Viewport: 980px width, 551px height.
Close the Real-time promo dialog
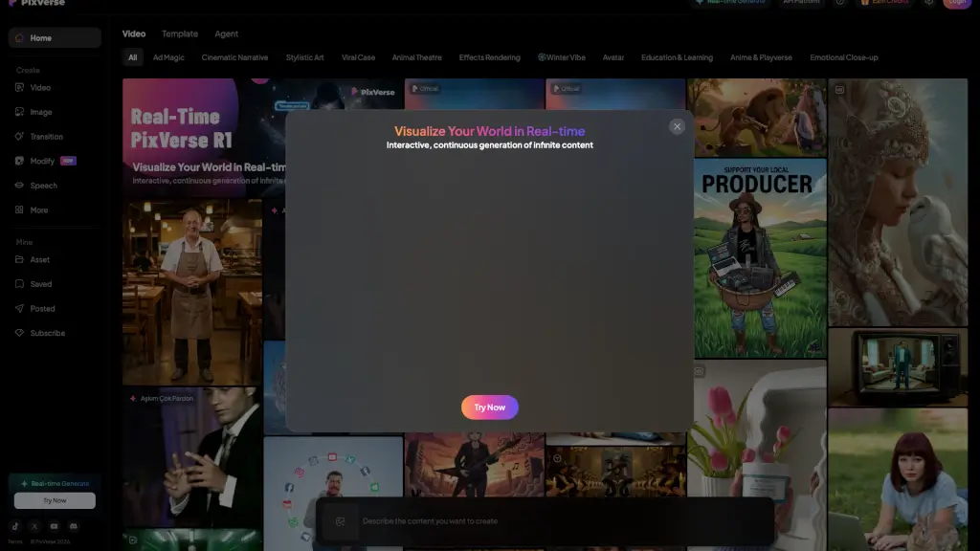[677, 126]
